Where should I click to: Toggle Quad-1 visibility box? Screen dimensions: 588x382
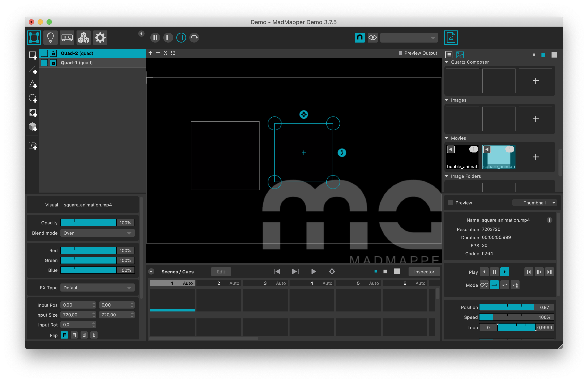click(44, 62)
